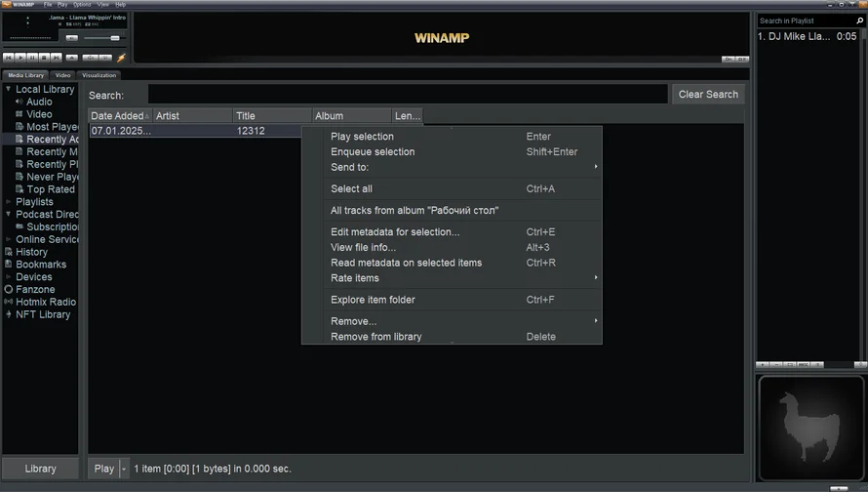Click the orange lightning bolt icon
This screenshot has height=492, width=868.
[x=121, y=58]
